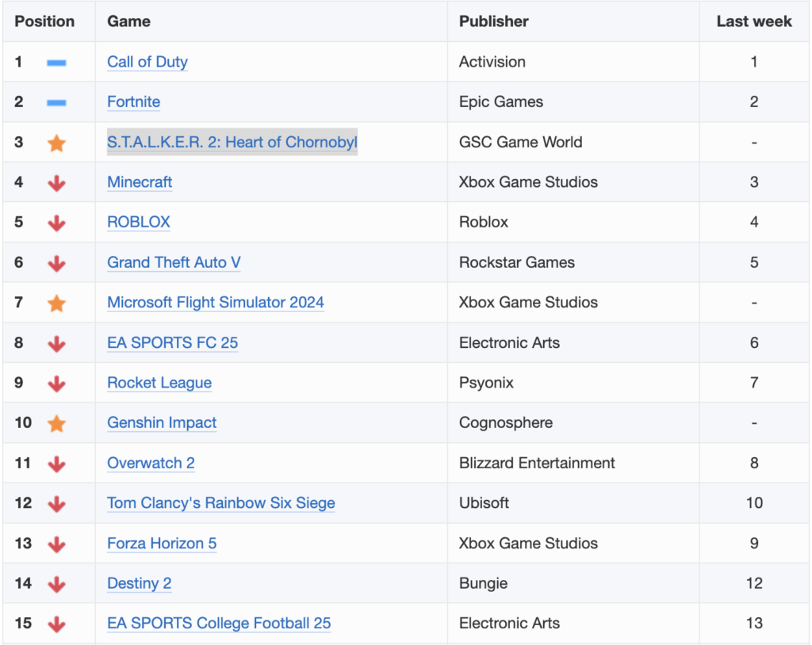The width and height of the screenshot is (812, 645).
Task: Click Xbox Game Studios in the Forza Horizon 5 row
Action: point(528,543)
